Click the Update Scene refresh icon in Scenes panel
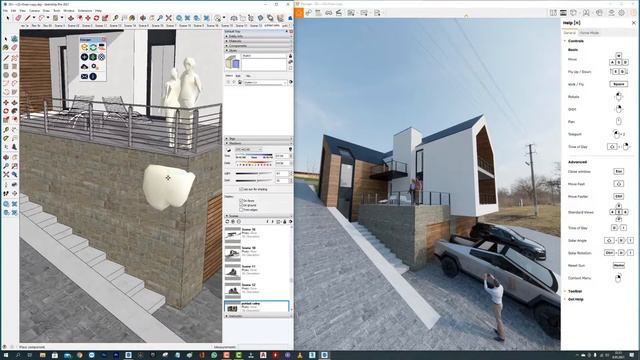Image resolution: width=640 pixels, height=360 pixels. pyautogui.click(x=227, y=222)
